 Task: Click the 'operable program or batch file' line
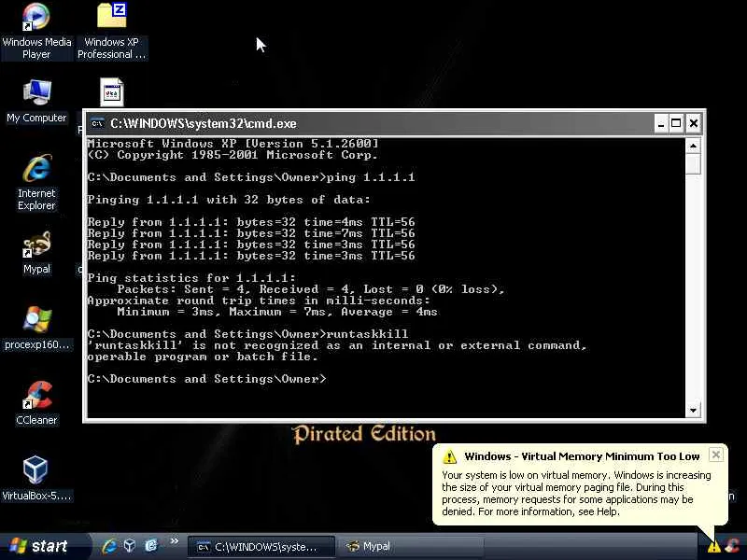coord(203,357)
